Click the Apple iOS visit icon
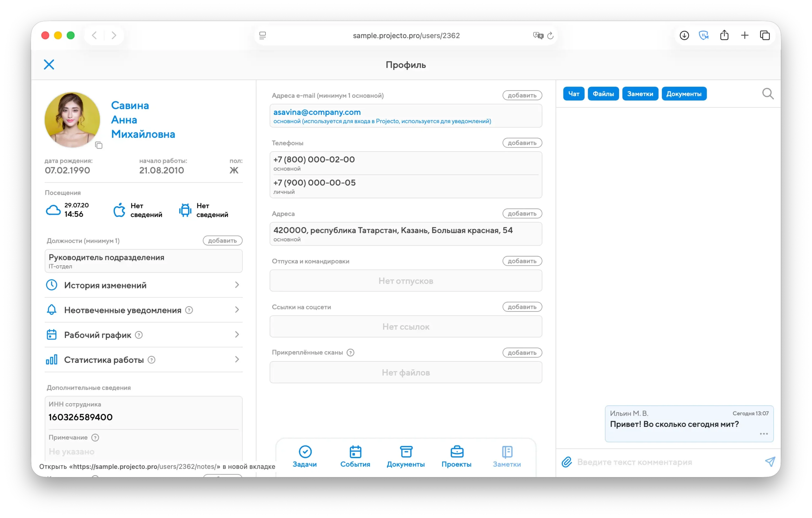Image resolution: width=812 pixels, height=518 pixels. coord(119,210)
